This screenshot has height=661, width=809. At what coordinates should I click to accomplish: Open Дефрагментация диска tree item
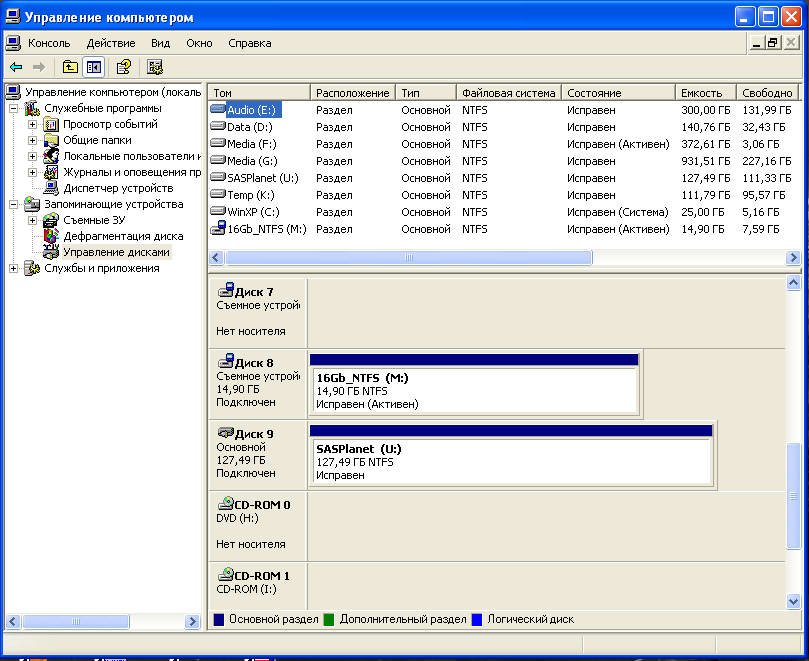[122, 236]
